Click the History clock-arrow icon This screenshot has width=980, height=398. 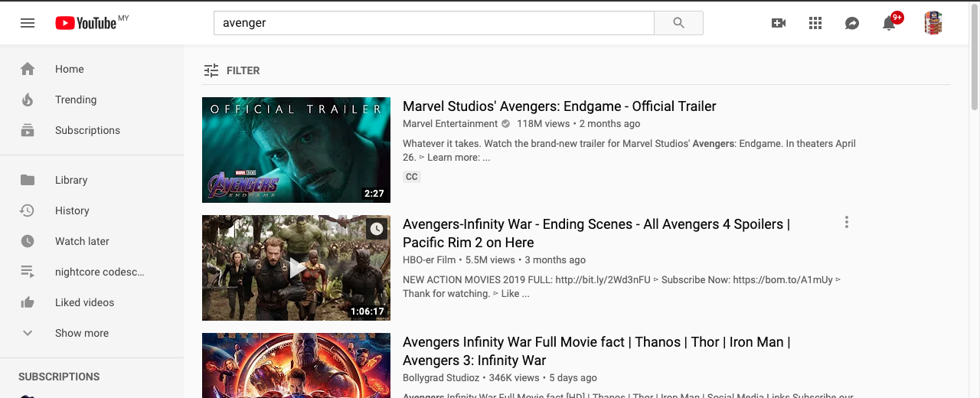28,210
